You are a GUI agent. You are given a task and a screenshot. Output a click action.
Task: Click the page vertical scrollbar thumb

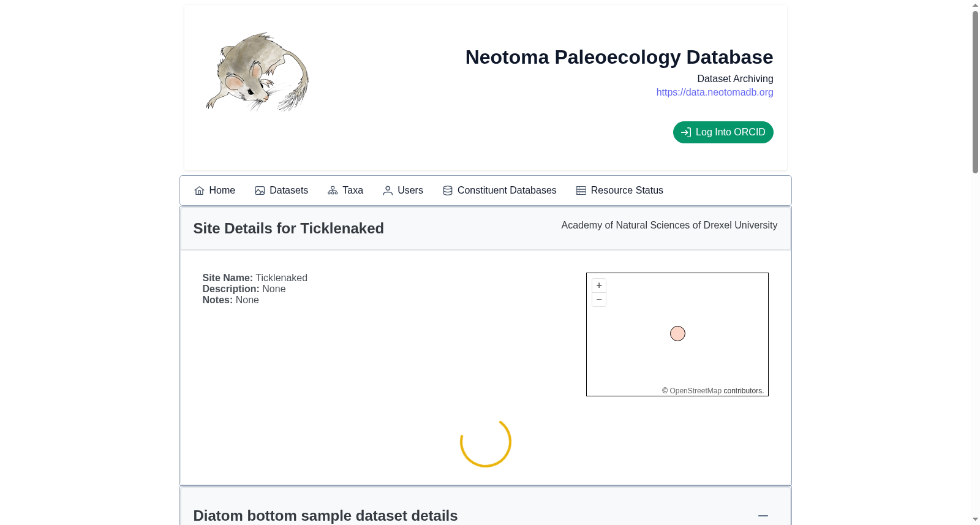point(975,92)
